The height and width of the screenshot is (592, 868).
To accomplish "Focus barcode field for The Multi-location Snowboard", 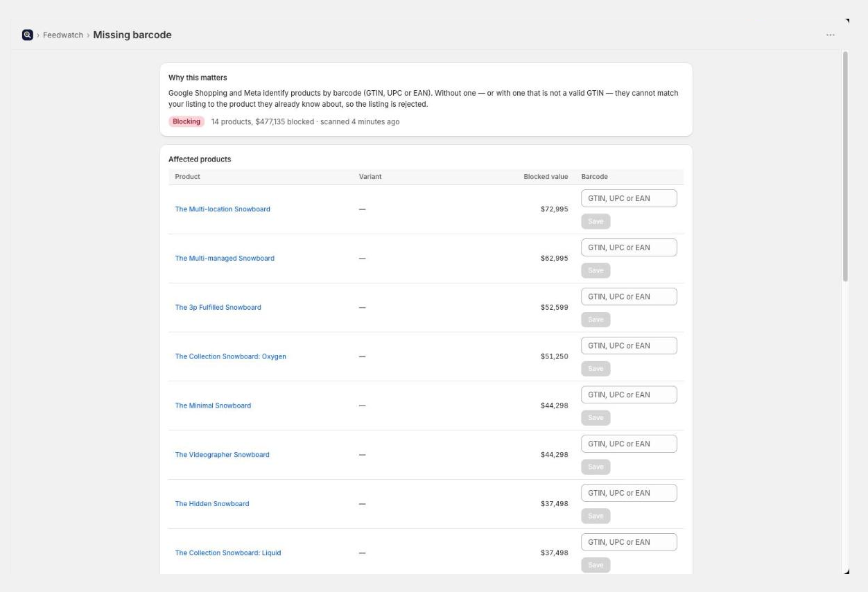I will [x=629, y=198].
